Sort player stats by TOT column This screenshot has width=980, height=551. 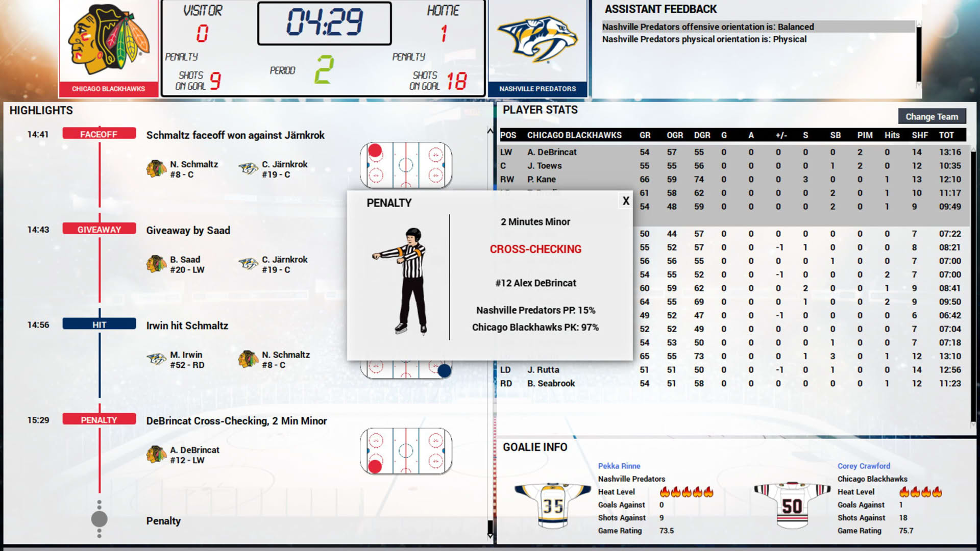pyautogui.click(x=946, y=135)
